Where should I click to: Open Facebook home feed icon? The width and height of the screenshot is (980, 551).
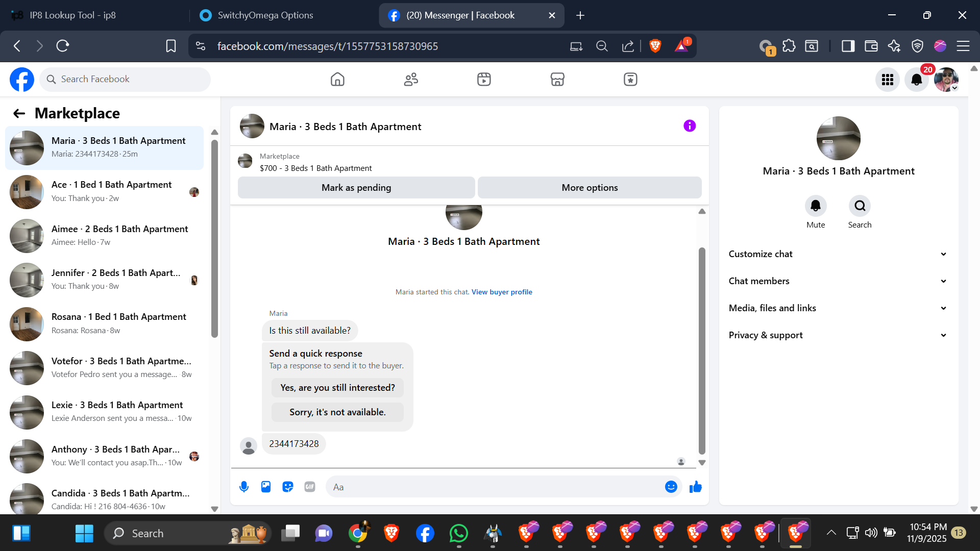(337, 79)
